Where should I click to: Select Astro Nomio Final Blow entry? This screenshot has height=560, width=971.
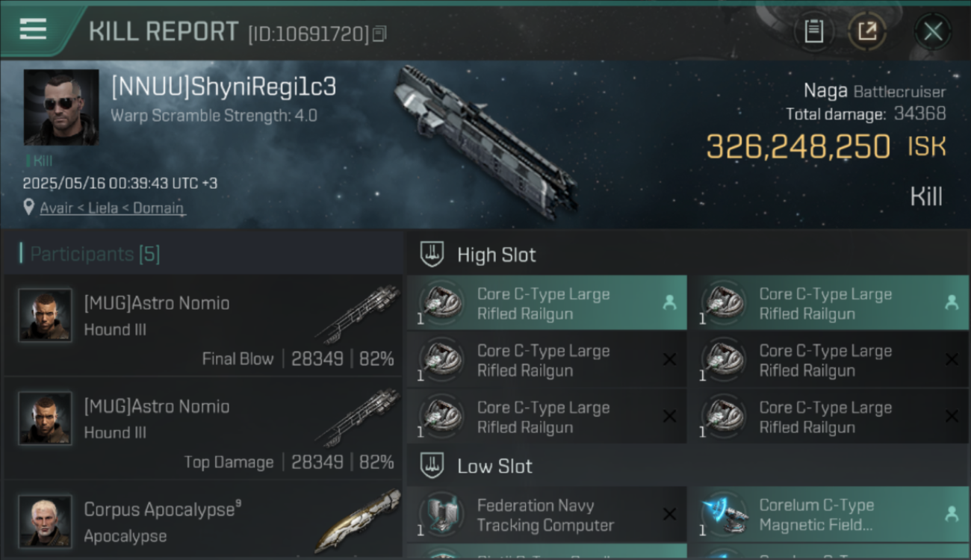(203, 325)
